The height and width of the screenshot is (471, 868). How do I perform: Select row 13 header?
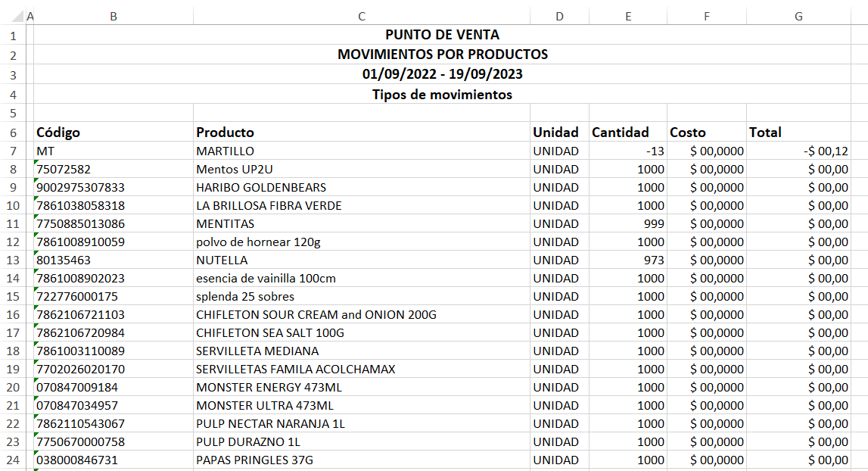pos(13,260)
